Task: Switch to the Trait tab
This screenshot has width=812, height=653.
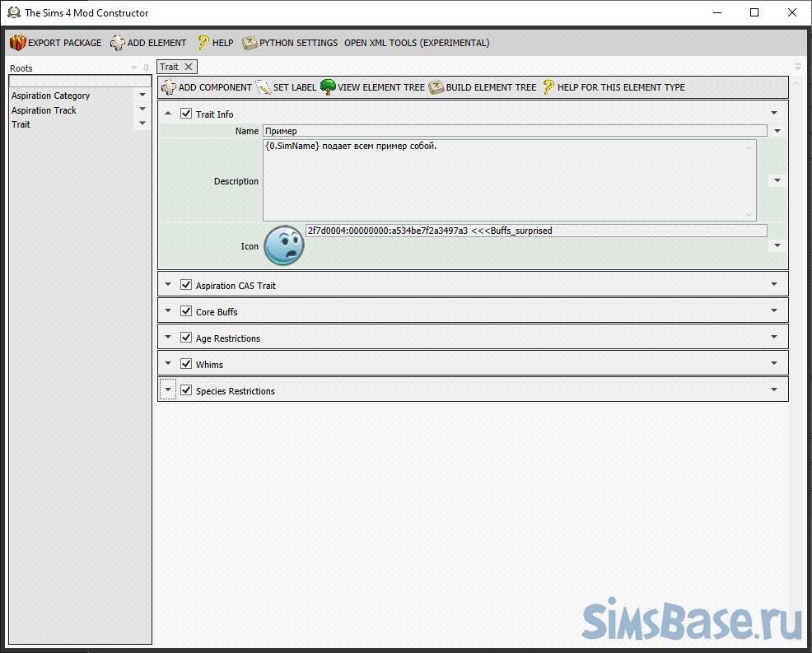Action: tap(170, 67)
